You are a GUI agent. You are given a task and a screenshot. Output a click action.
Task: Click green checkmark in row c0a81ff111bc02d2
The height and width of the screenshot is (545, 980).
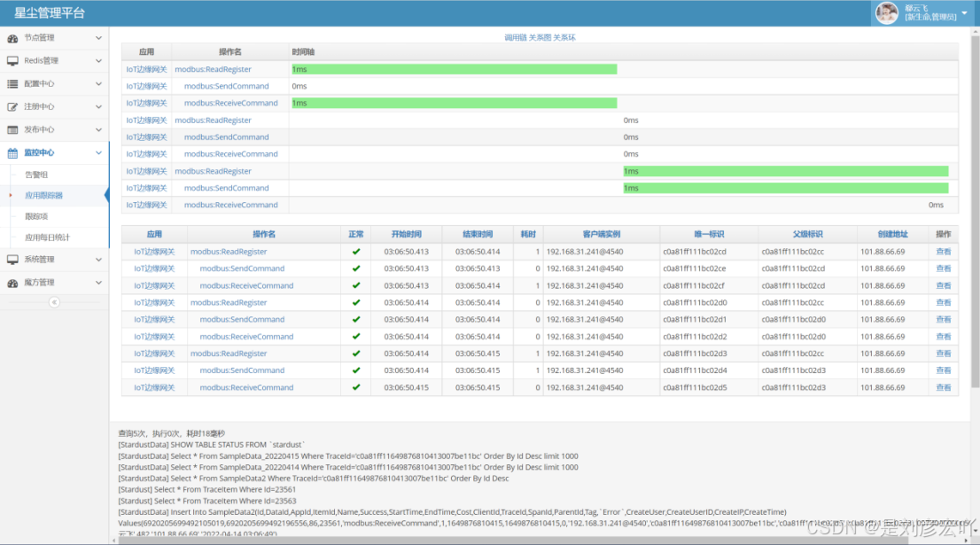tap(356, 336)
